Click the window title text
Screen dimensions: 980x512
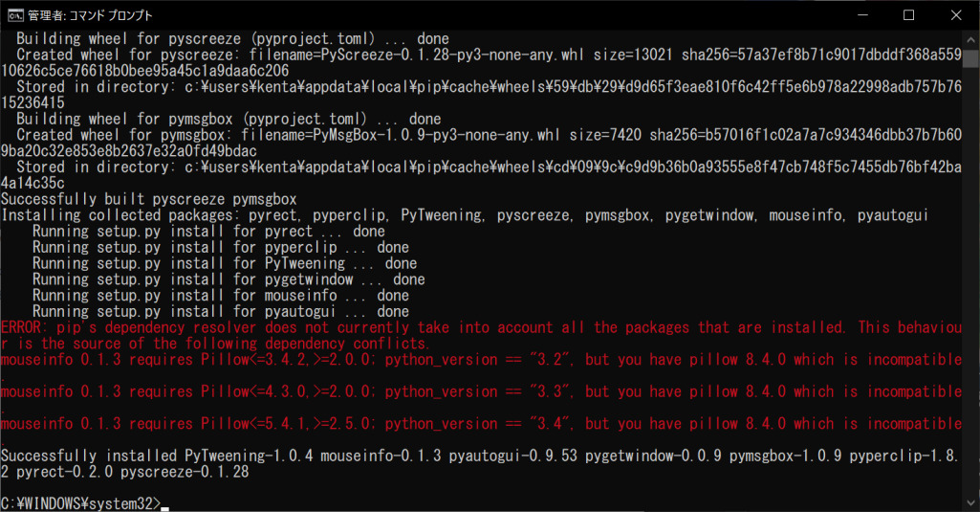pos(90,15)
